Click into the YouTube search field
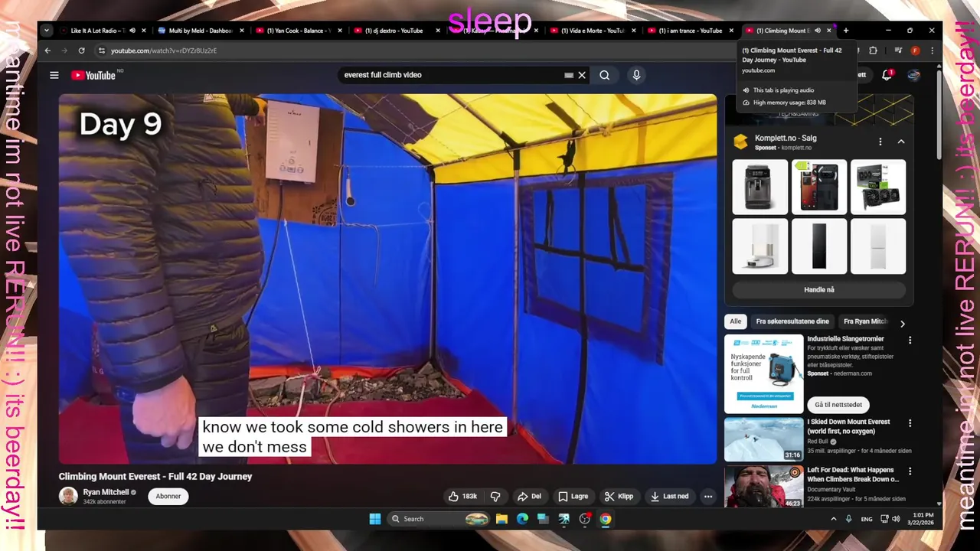This screenshot has height=551, width=980. pyautogui.click(x=452, y=75)
